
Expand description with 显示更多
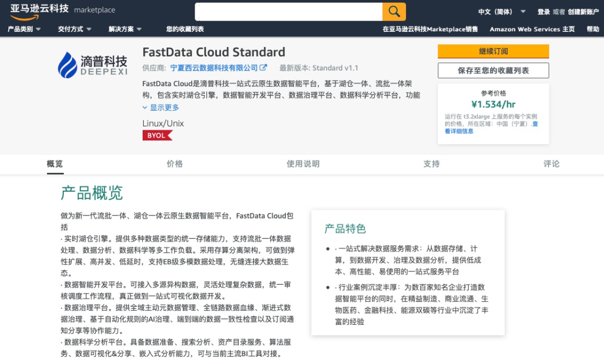click(x=161, y=107)
